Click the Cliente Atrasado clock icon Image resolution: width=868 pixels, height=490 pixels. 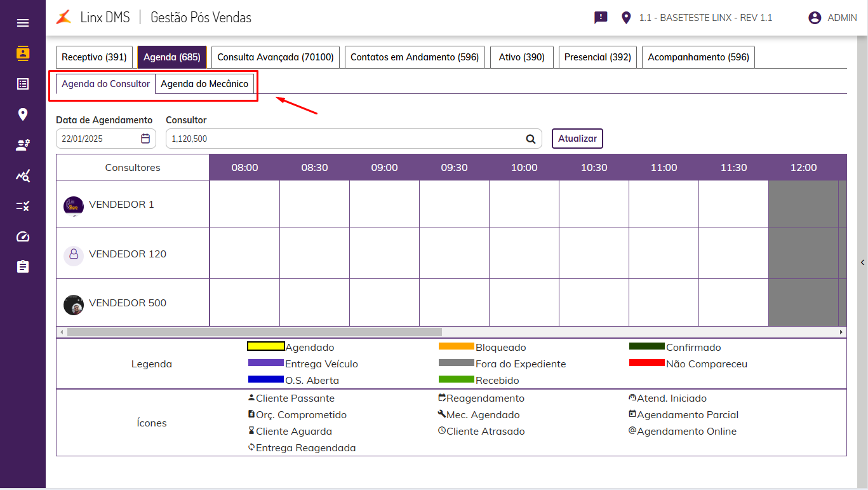pyautogui.click(x=442, y=431)
